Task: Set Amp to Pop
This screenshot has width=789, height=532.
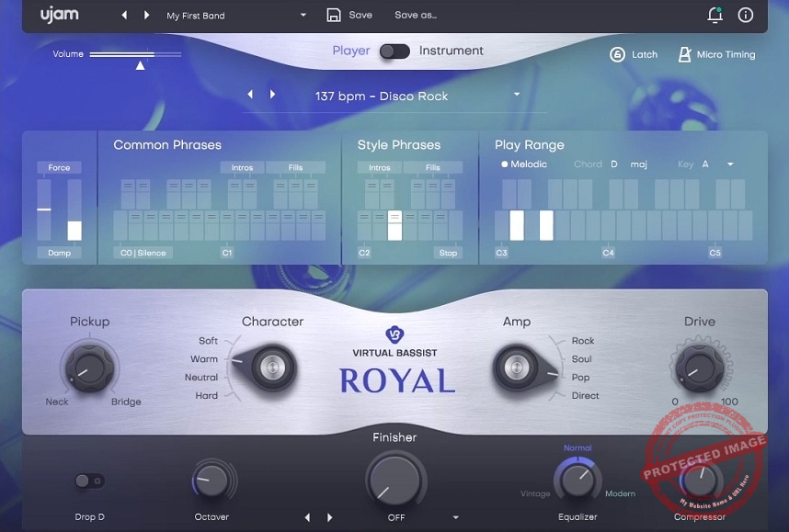Action: 580,377
